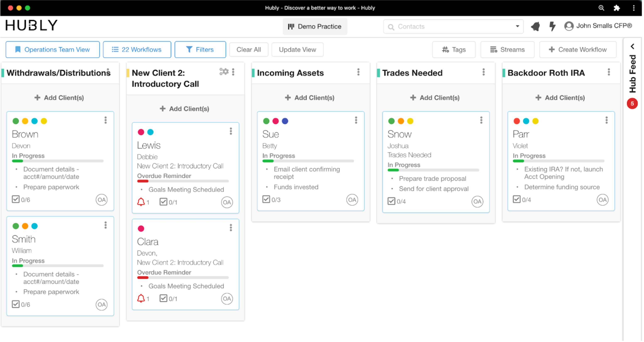Open the 22 Workflows list dropdown
The width and height of the screenshot is (644, 342).
pyautogui.click(x=137, y=49)
